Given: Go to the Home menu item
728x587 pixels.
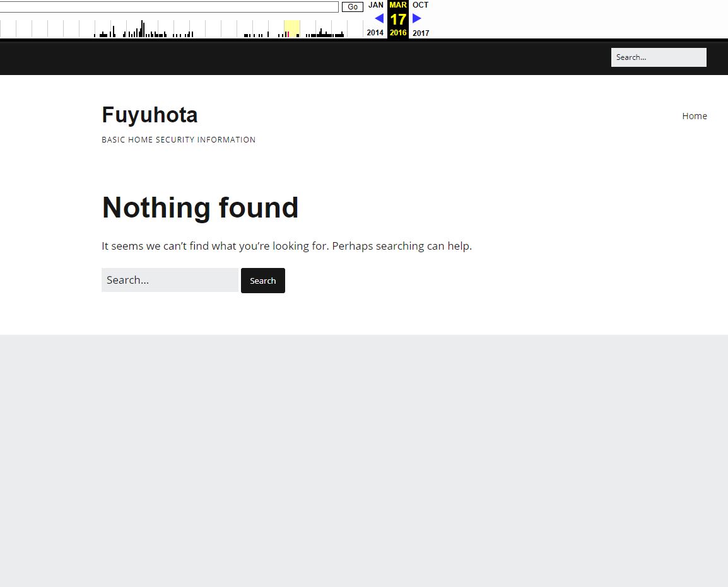Looking at the screenshot, I should tap(694, 116).
